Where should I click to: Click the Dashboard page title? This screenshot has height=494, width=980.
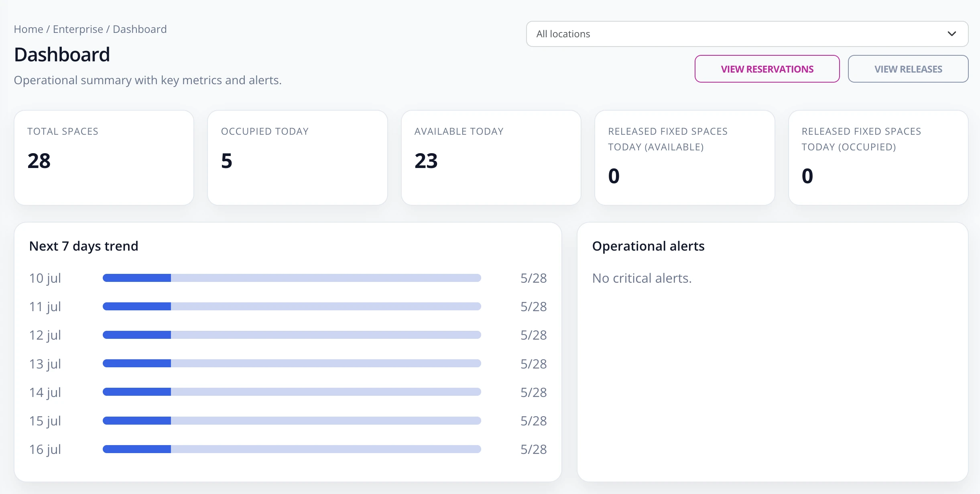point(62,55)
